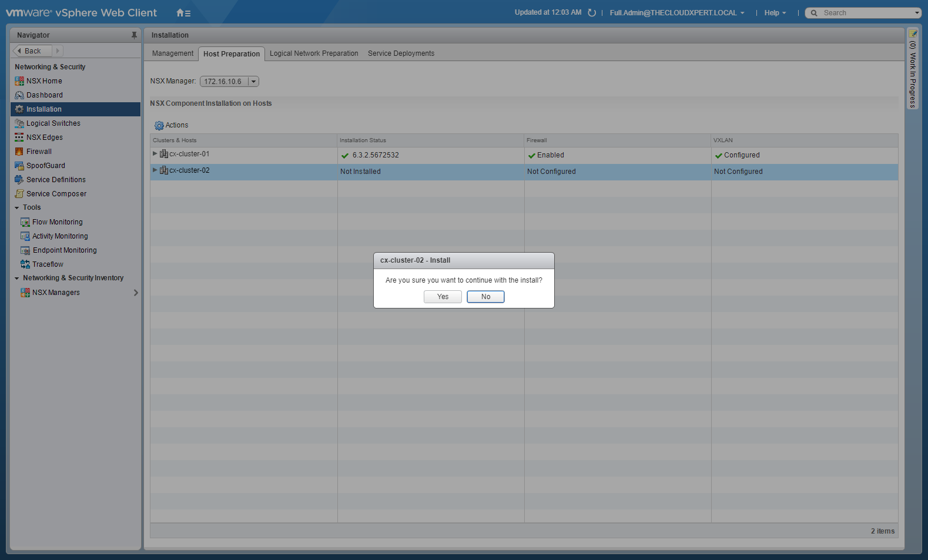Open Work In Progress notes icon
Screen dimensions: 928x560
[913, 33]
